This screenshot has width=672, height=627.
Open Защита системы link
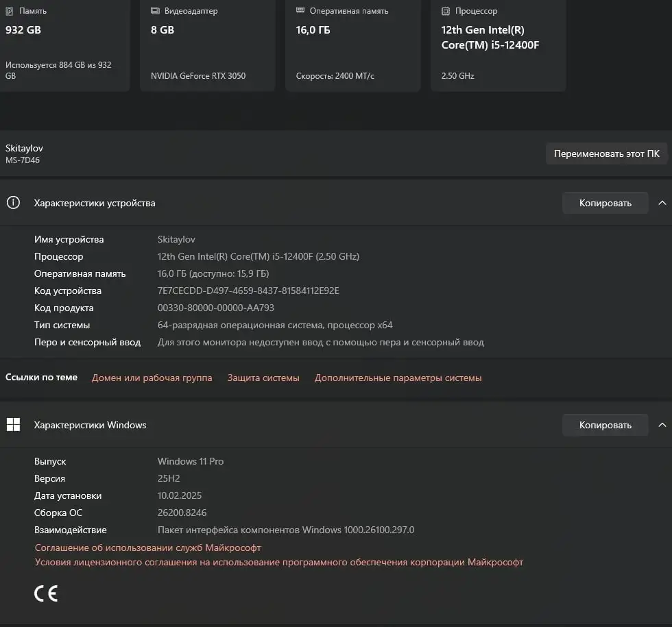(x=263, y=378)
